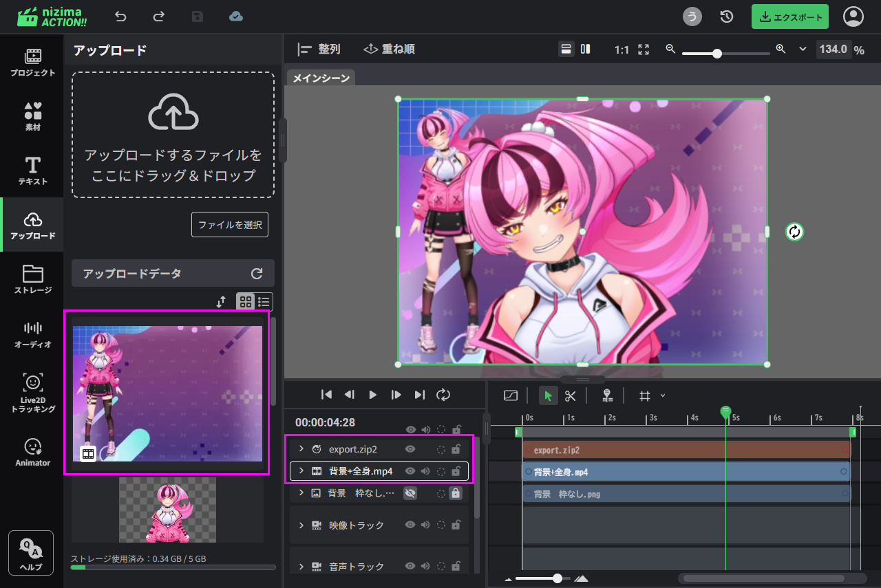This screenshot has height=588, width=881.
Task: Click the canvas zoom slider handle
Action: point(717,53)
